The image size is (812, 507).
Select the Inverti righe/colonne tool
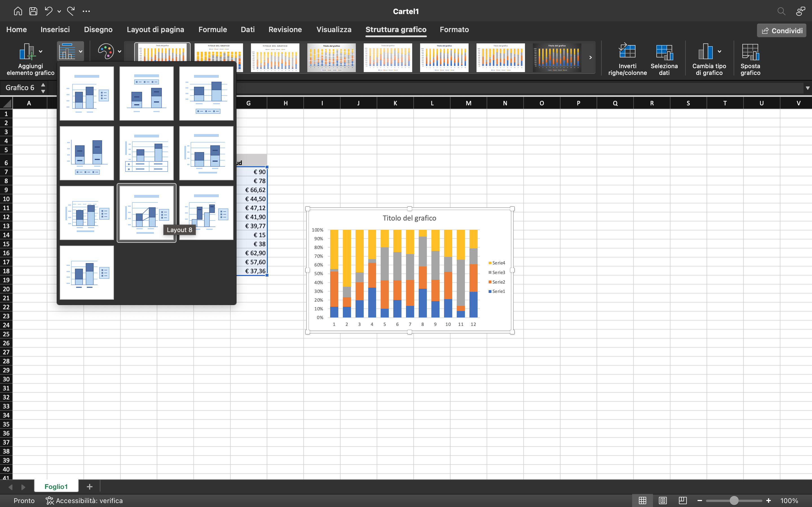point(627,59)
